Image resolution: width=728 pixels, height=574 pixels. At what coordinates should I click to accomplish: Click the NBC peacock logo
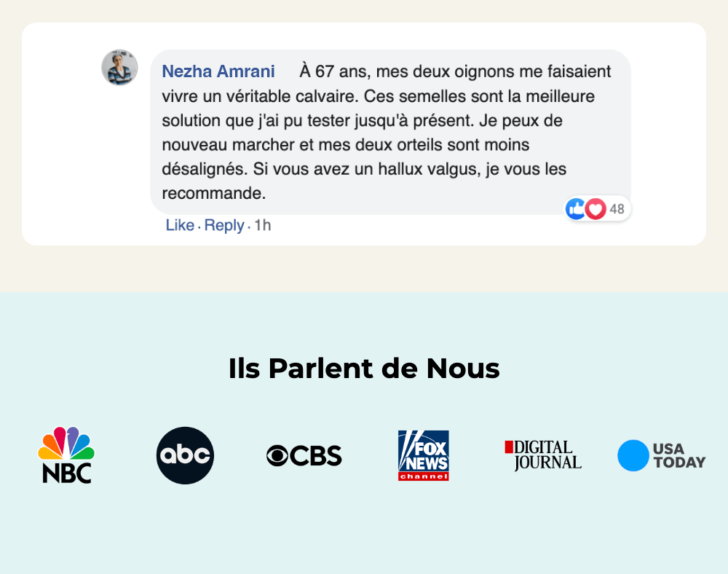pyautogui.click(x=66, y=455)
